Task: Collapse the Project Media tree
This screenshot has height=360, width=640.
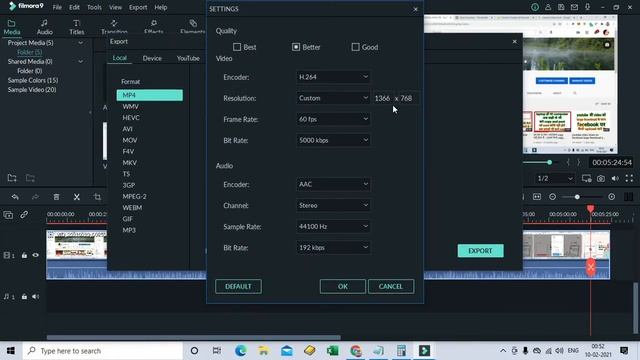Action: pyautogui.click(x=80, y=43)
